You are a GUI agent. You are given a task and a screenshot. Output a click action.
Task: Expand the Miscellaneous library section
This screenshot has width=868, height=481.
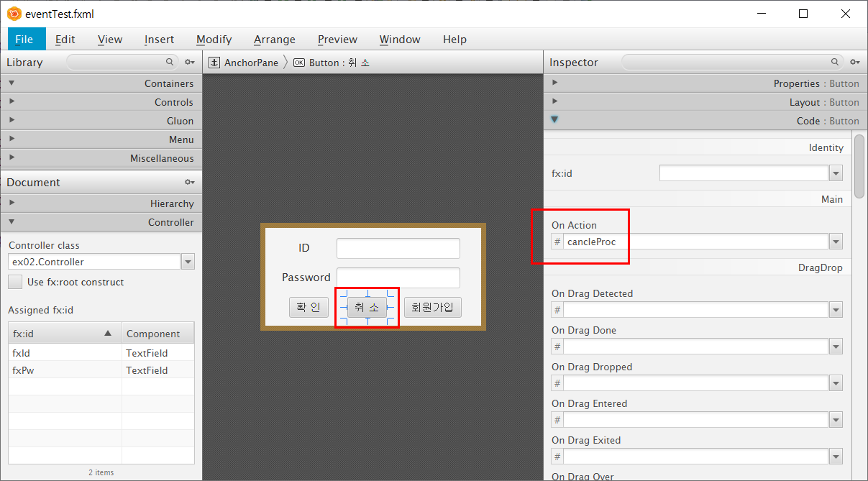101,158
